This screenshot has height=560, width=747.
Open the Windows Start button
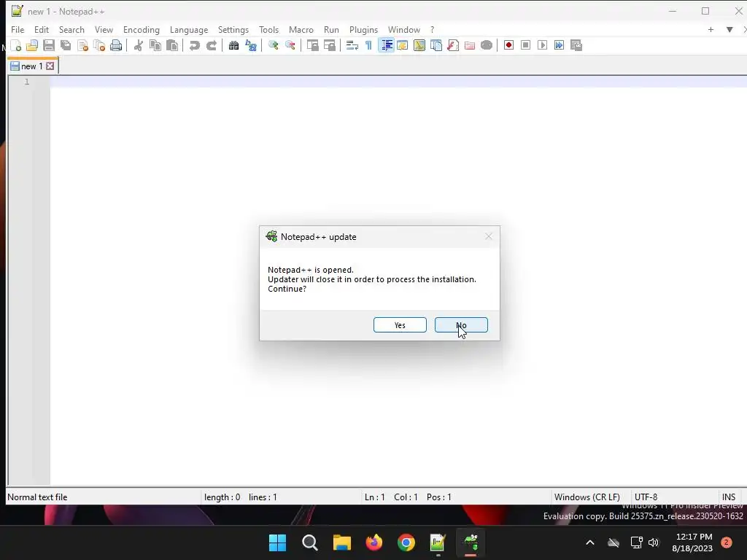[277, 542]
